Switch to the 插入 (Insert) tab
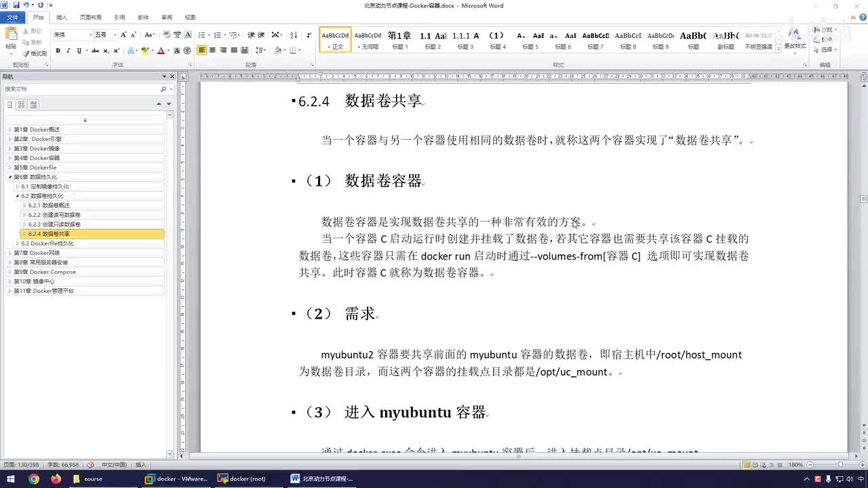 point(62,18)
